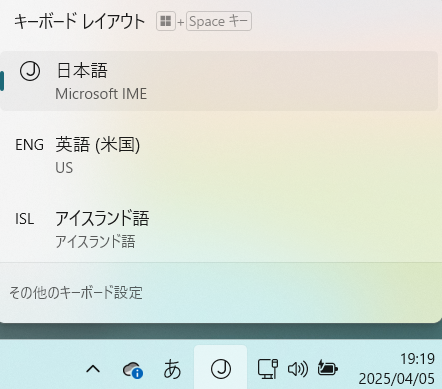The height and width of the screenshot is (389, 442).
Task: Toggle the あ IME input mode
Action: pos(172,369)
